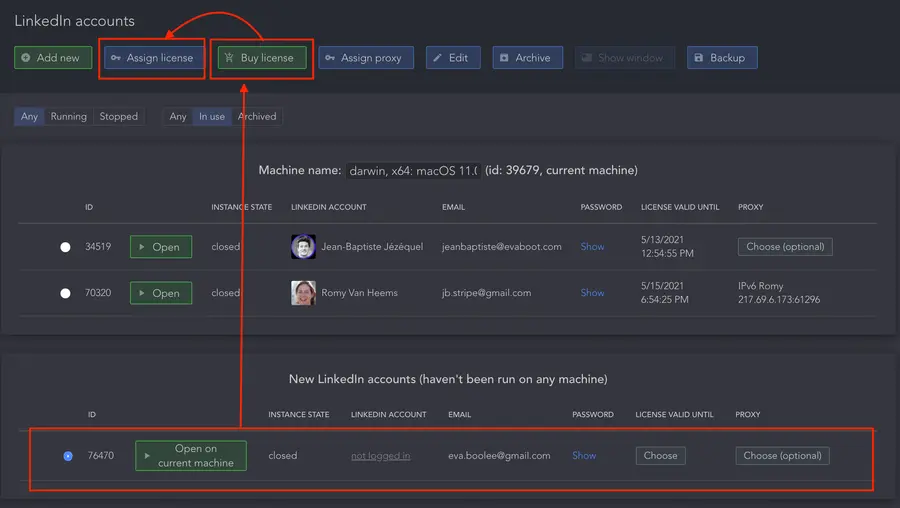Click the ID 34519 cell
The width and height of the screenshot is (900, 508).
tap(98, 247)
